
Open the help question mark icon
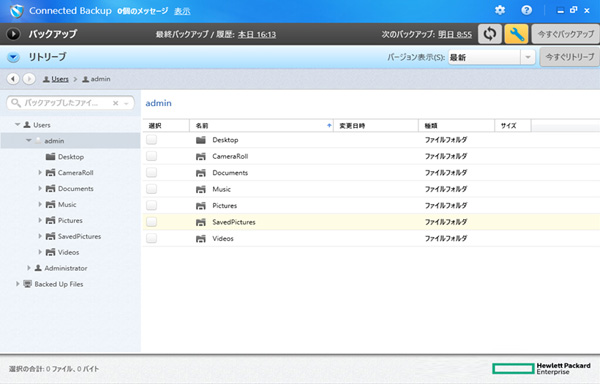point(527,10)
